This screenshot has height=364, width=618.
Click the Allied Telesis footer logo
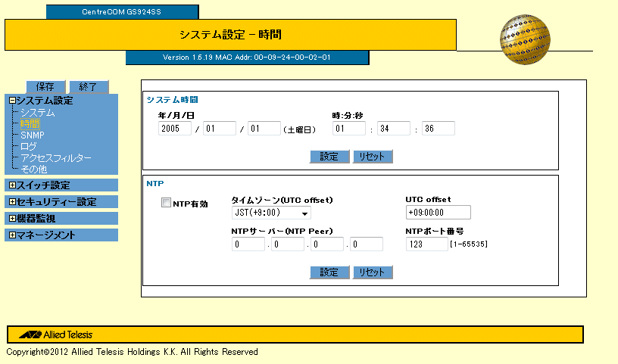click(x=55, y=334)
